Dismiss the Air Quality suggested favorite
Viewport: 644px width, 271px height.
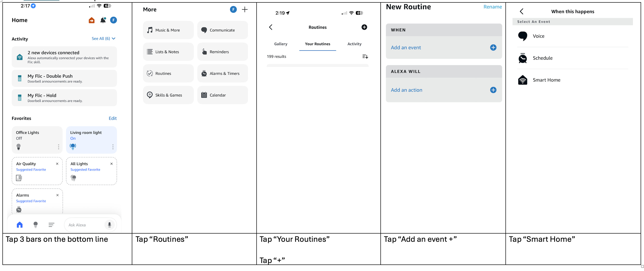click(x=57, y=164)
